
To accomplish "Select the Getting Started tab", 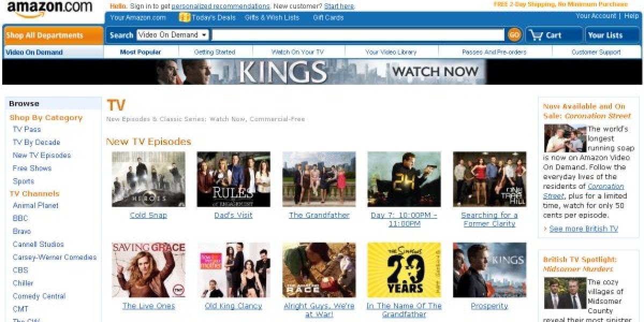I will (215, 52).
